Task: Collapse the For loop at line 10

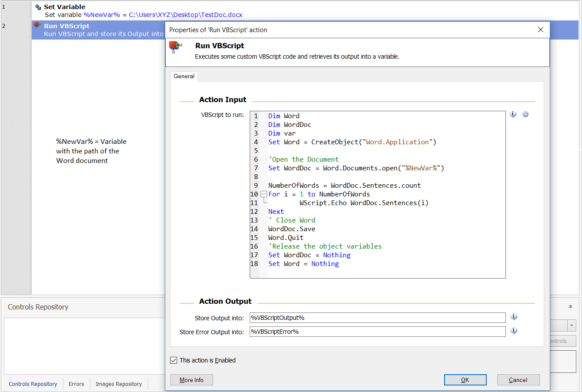Action: coord(264,194)
